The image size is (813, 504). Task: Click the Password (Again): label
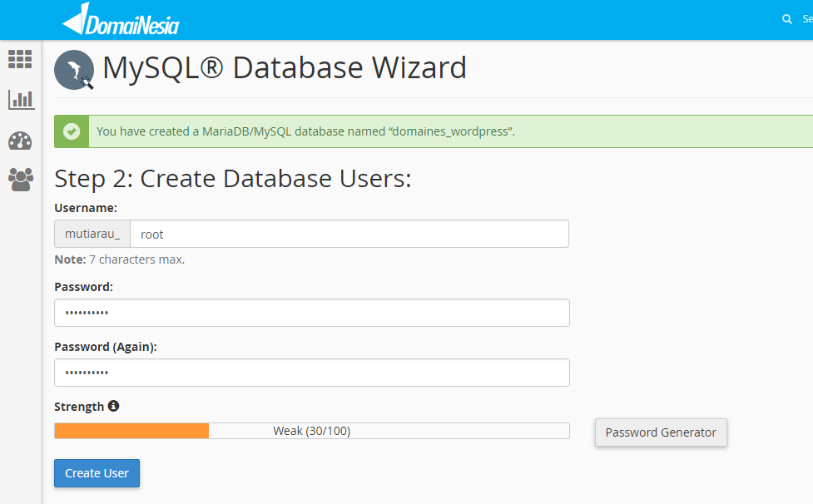coord(106,347)
